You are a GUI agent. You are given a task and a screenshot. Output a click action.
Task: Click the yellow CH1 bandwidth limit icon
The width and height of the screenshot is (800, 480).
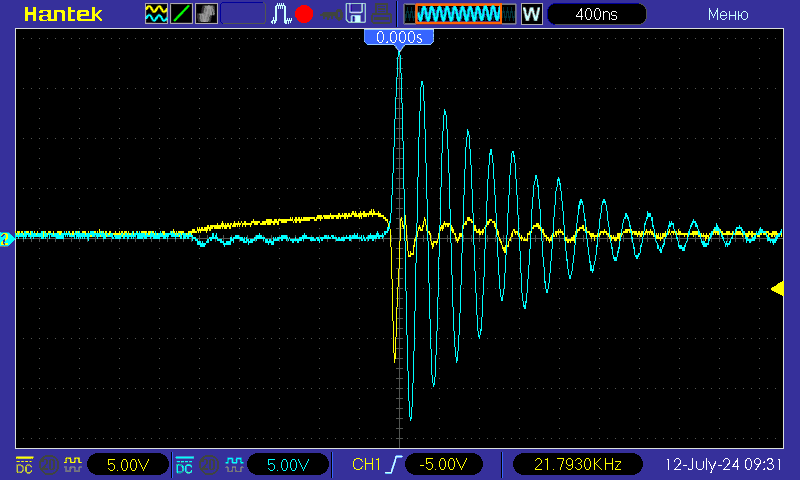click(49, 465)
